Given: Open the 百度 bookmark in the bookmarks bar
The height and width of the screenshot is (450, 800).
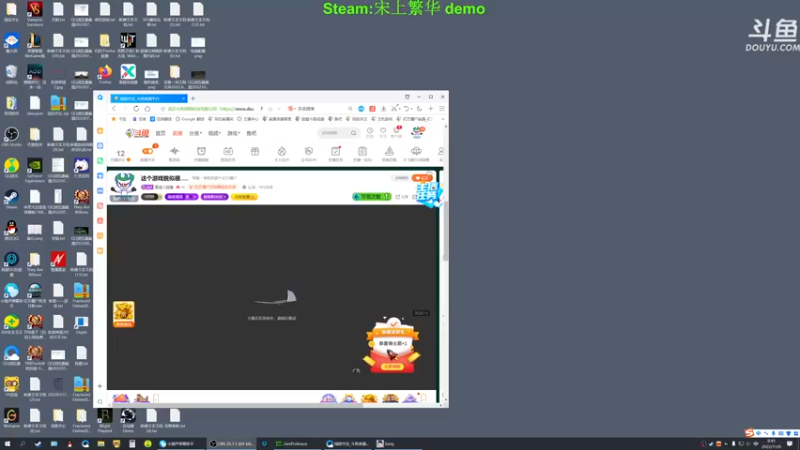Looking at the screenshot, I should [x=139, y=119].
